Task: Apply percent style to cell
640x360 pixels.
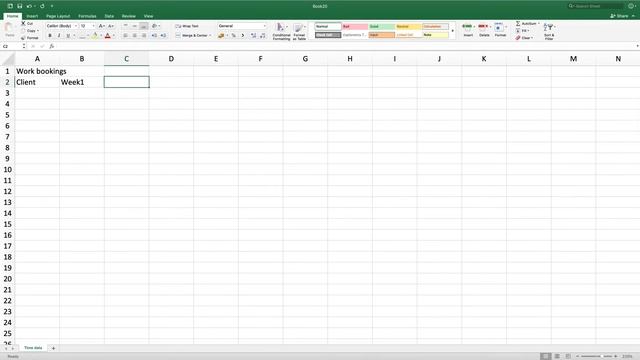Action: tap(233, 36)
